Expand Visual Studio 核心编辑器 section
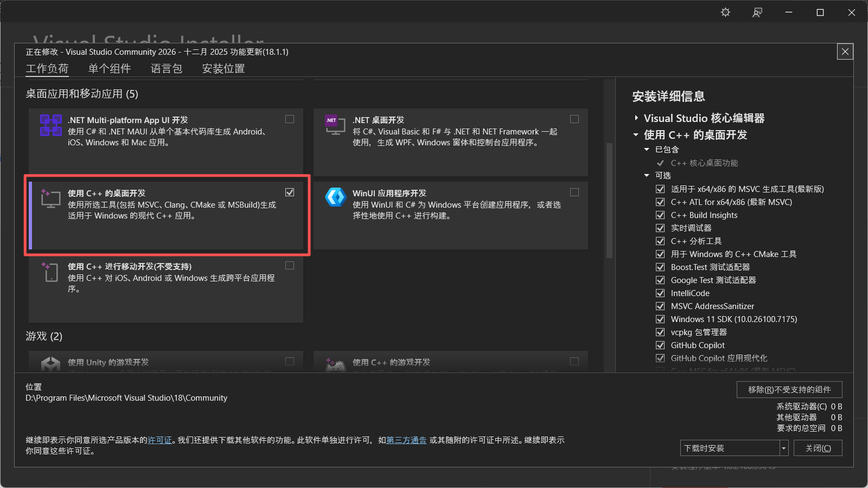This screenshot has height=488, width=868. pyautogui.click(x=636, y=118)
